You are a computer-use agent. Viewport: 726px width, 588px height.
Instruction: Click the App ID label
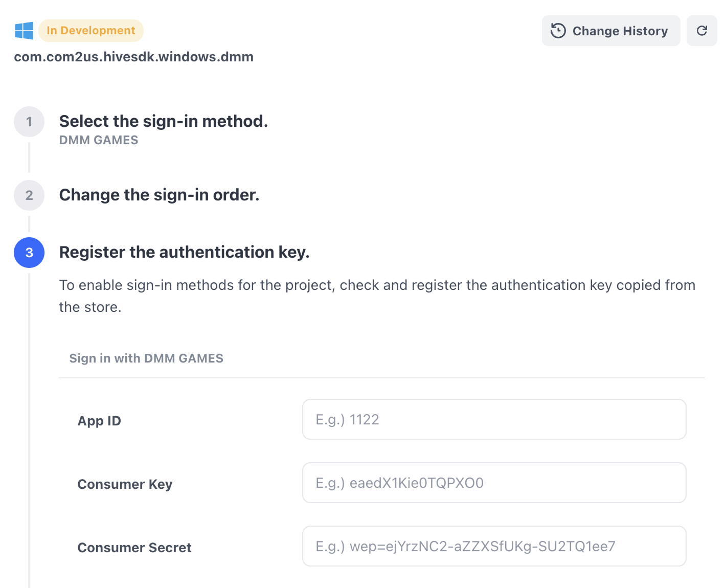[99, 421]
